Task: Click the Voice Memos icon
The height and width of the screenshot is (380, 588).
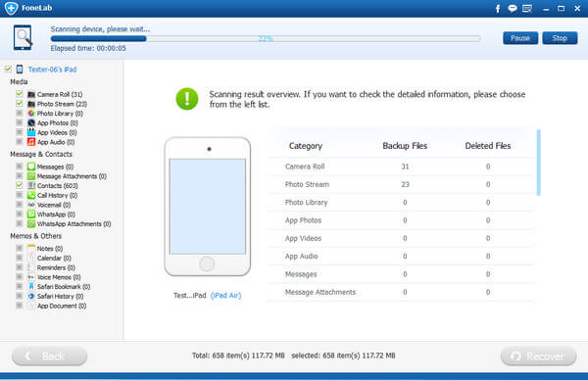Action: [31, 277]
